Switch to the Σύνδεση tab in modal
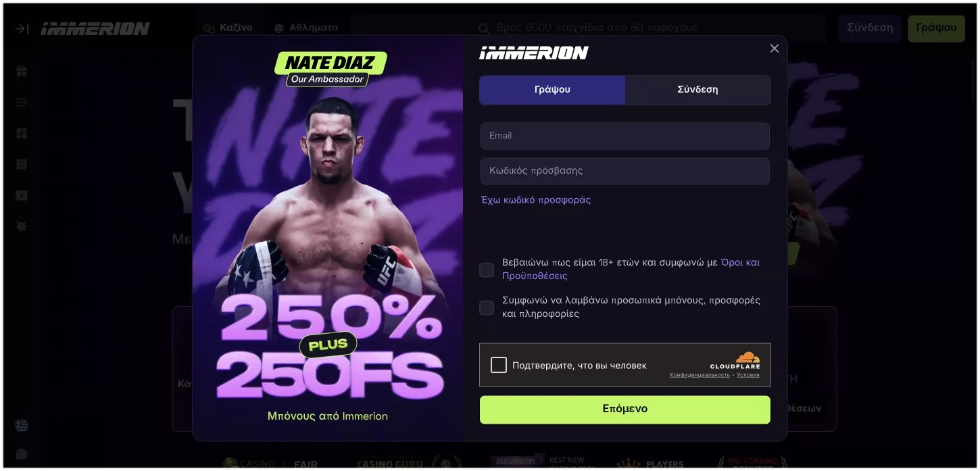This screenshot has height=471, width=980. pyautogui.click(x=697, y=90)
